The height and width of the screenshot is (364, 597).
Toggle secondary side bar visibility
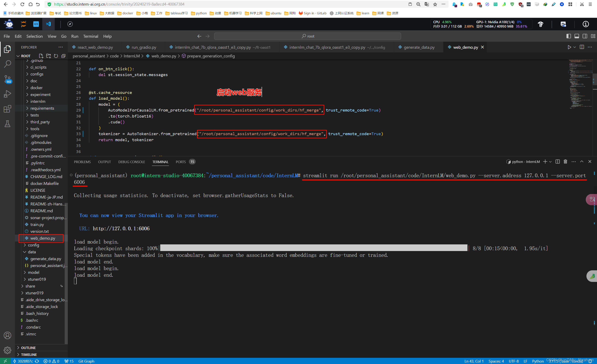pos(585,36)
